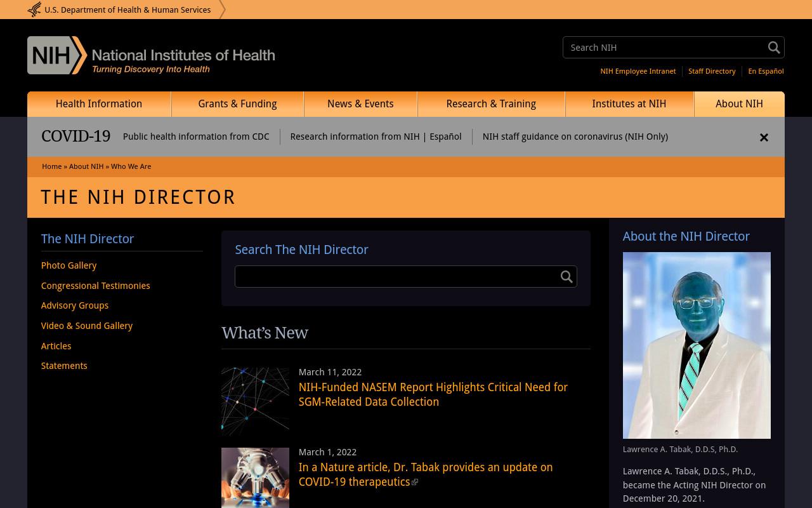Click the March 11, 2022 date text
This screenshot has height=508, width=812.
pyautogui.click(x=330, y=372)
